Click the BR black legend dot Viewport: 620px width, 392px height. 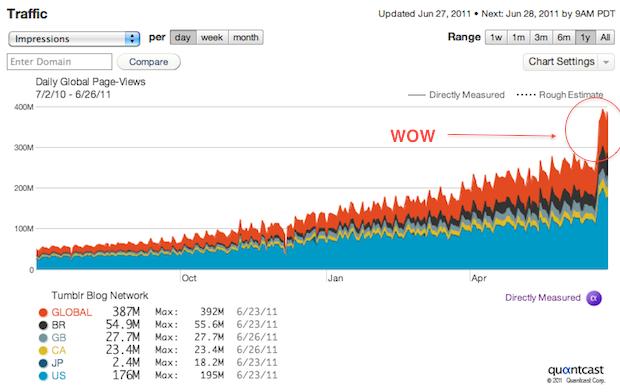pos(43,325)
